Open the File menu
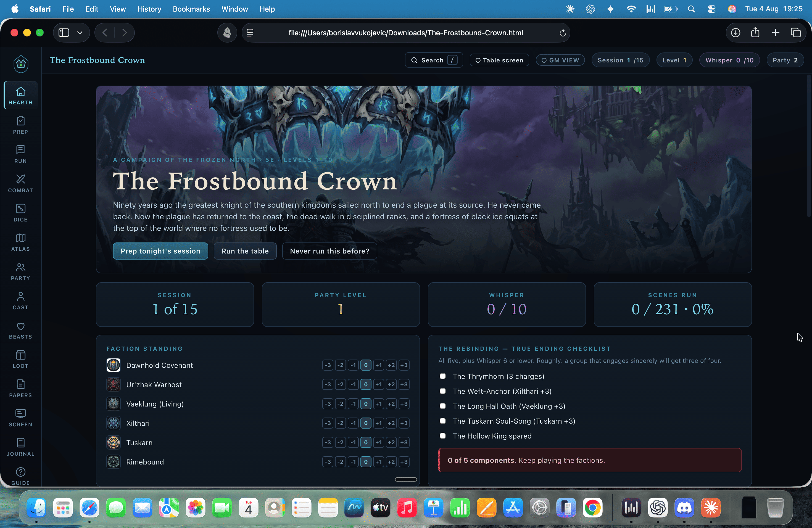Image resolution: width=812 pixels, height=528 pixels. pyautogui.click(x=68, y=9)
